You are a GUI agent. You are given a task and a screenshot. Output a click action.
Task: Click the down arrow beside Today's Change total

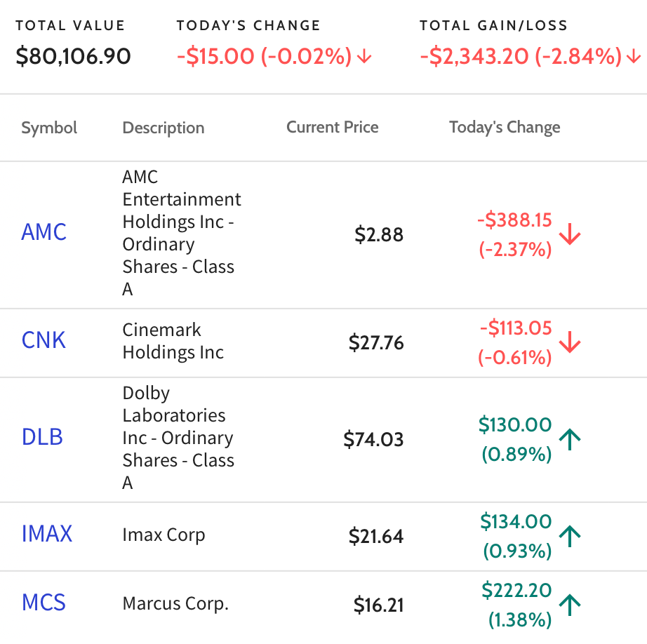364,56
